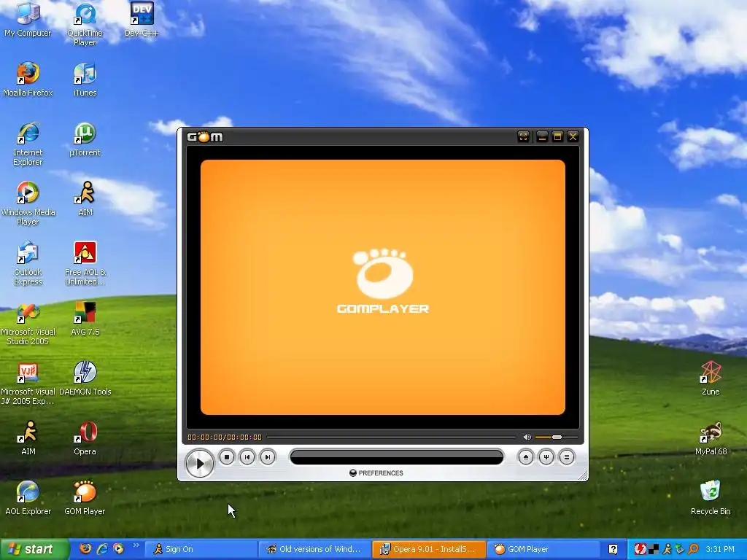Click the orange GOMPLAYER video area
Viewport: 747px width, 560px height.
click(x=382, y=287)
